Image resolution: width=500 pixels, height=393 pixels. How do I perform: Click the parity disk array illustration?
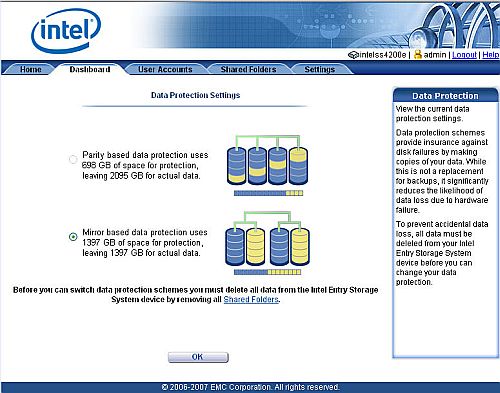click(267, 160)
